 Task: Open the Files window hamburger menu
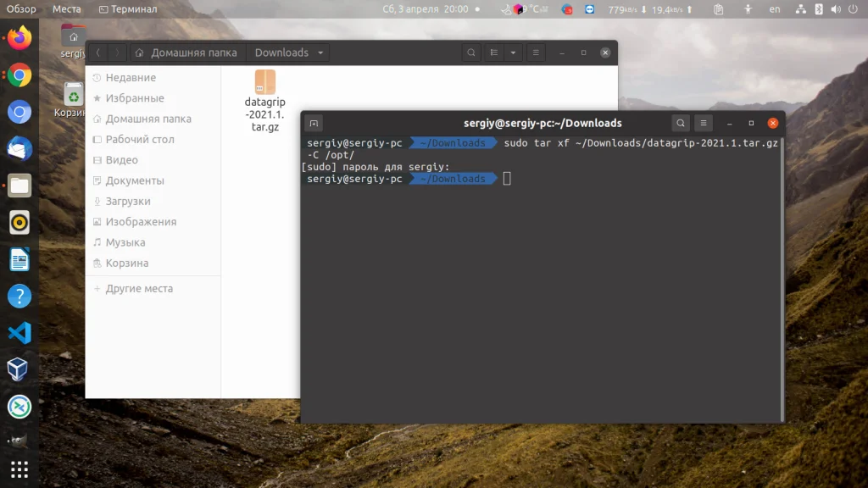coord(536,52)
